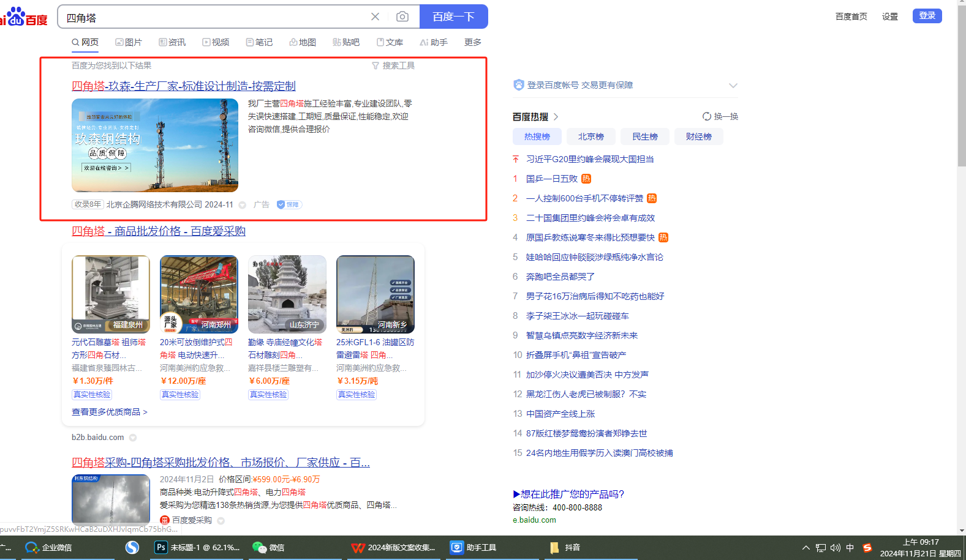
Task: Expand the 登录百度帐号 banner chevron
Action: coord(733,86)
